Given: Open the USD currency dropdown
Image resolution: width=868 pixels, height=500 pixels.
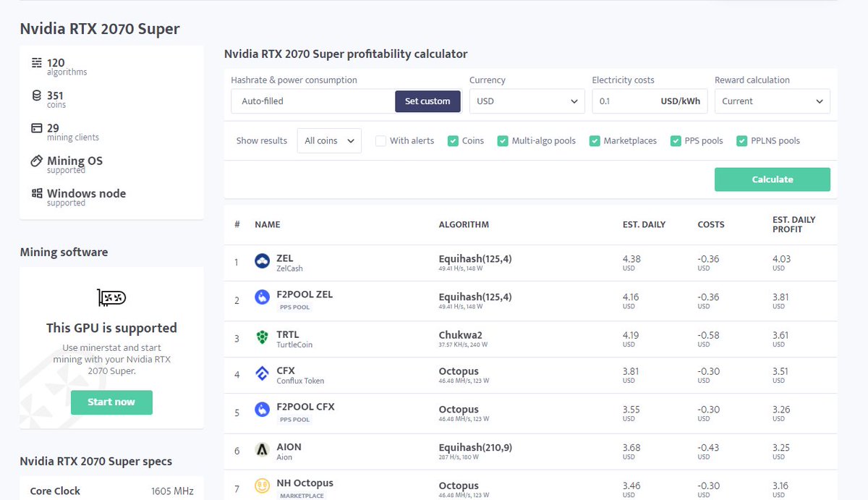Looking at the screenshot, I should point(527,101).
